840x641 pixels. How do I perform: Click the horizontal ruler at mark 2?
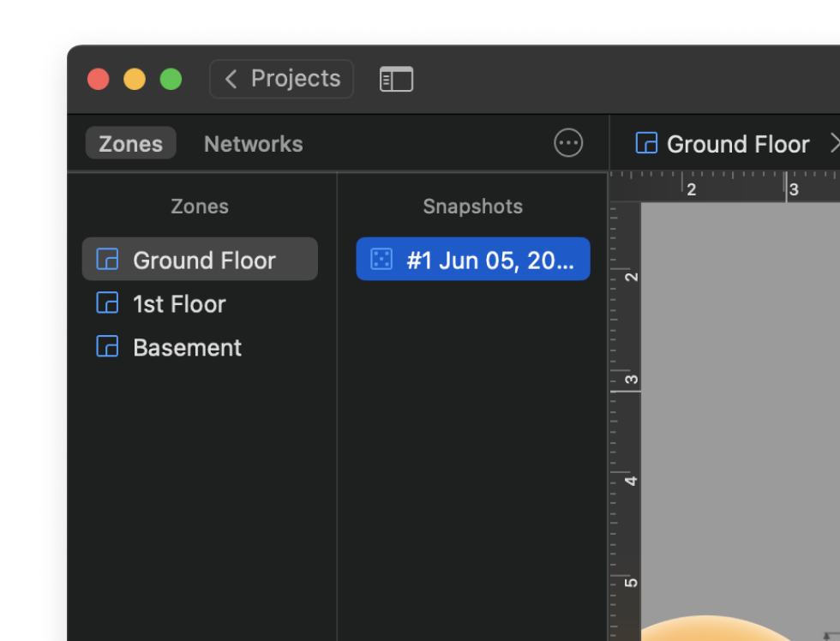coord(691,189)
